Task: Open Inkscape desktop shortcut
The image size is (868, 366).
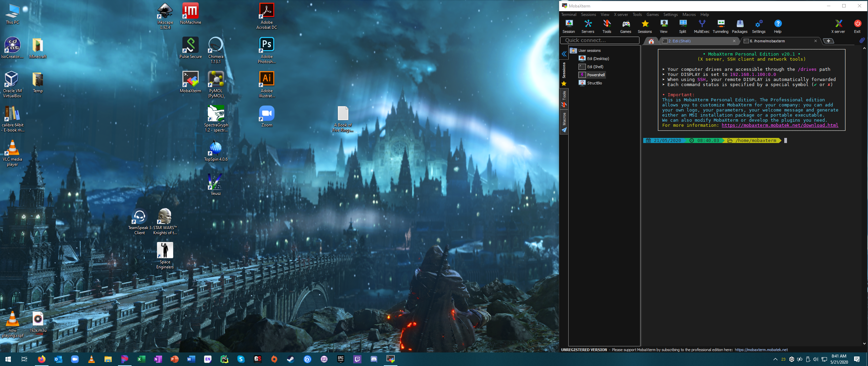Action: tap(165, 16)
